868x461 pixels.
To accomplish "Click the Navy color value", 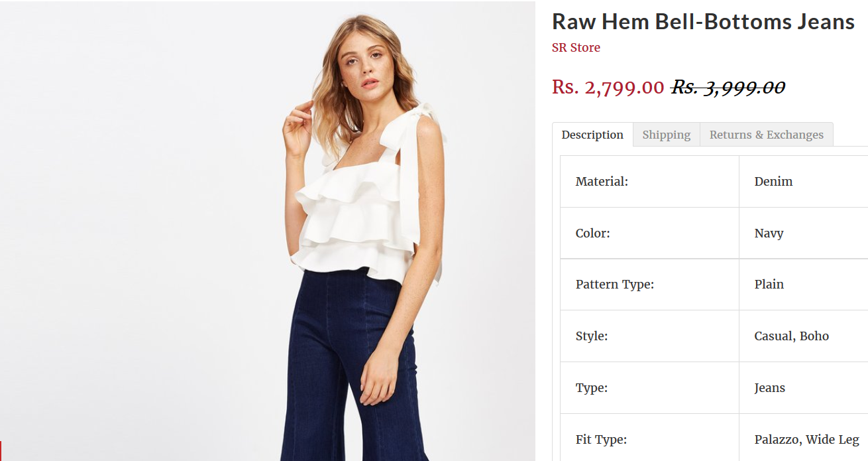I will pos(769,233).
